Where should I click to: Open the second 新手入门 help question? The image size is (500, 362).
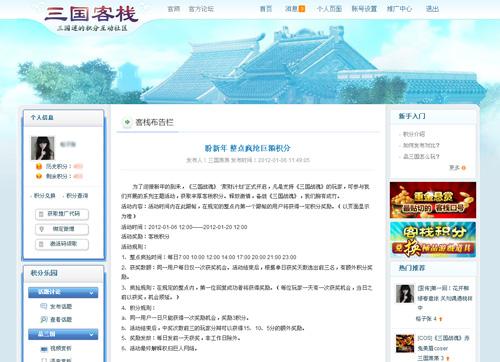coord(421,145)
